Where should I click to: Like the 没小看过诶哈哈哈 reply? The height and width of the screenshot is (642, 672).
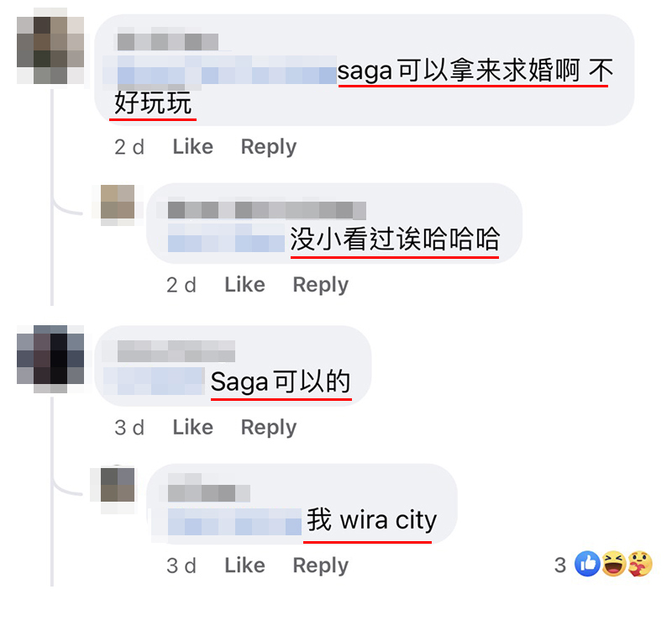(x=244, y=285)
